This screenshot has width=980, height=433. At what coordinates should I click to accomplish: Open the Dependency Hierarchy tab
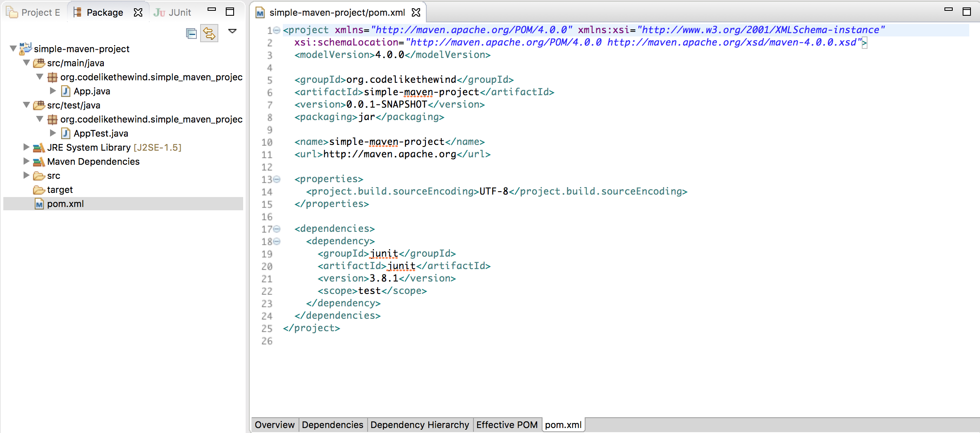(420, 425)
